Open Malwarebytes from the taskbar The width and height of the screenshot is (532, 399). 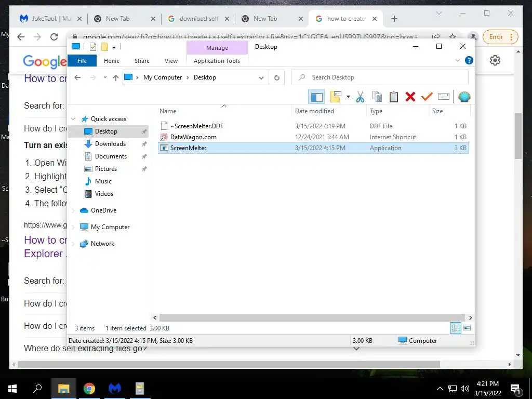[x=115, y=389]
